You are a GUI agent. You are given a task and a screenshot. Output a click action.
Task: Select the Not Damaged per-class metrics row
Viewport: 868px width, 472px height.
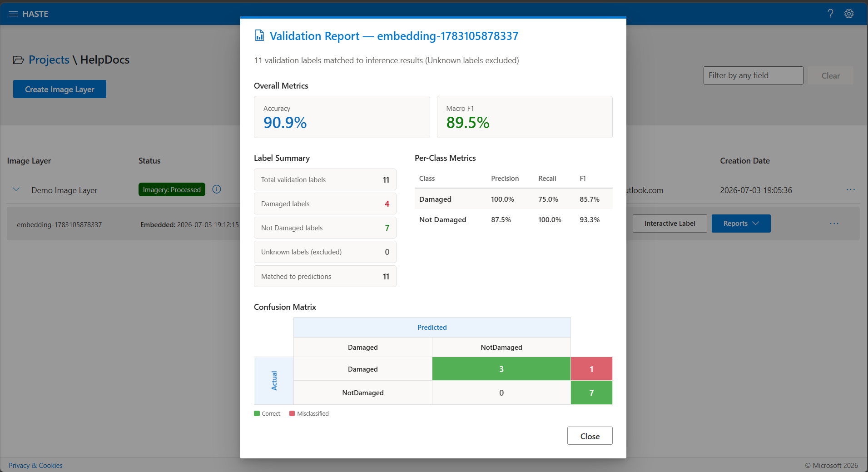coord(514,219)
